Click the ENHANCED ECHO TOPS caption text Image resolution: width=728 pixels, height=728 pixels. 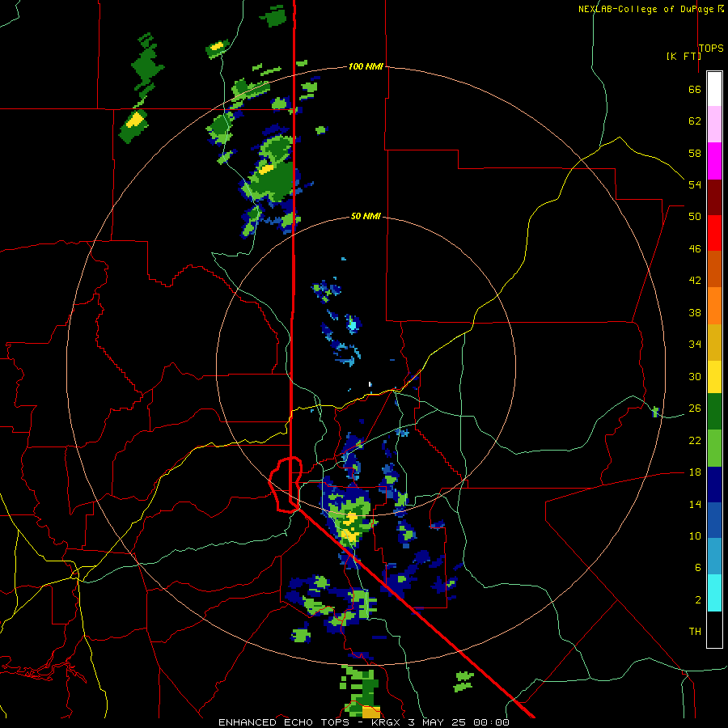[x=284, y=722]
